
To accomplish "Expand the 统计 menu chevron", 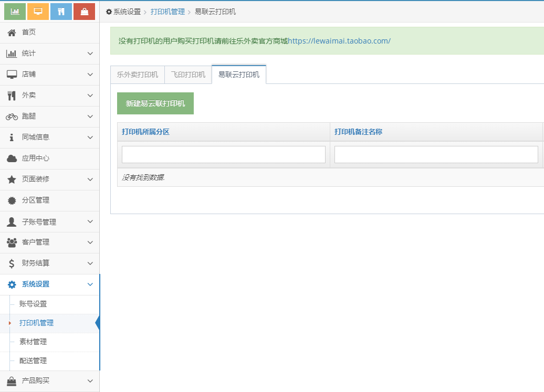I will pyautogui.click(x=90, y=54).
